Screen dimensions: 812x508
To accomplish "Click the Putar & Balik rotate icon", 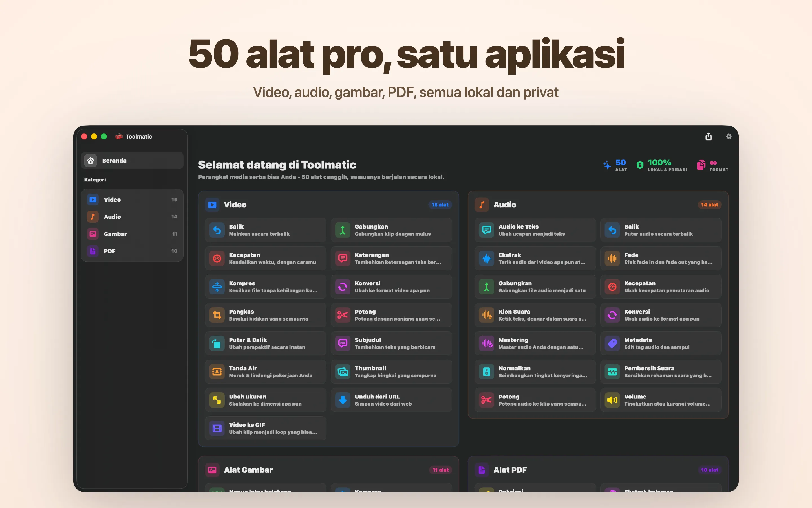I will coord(217,343).
